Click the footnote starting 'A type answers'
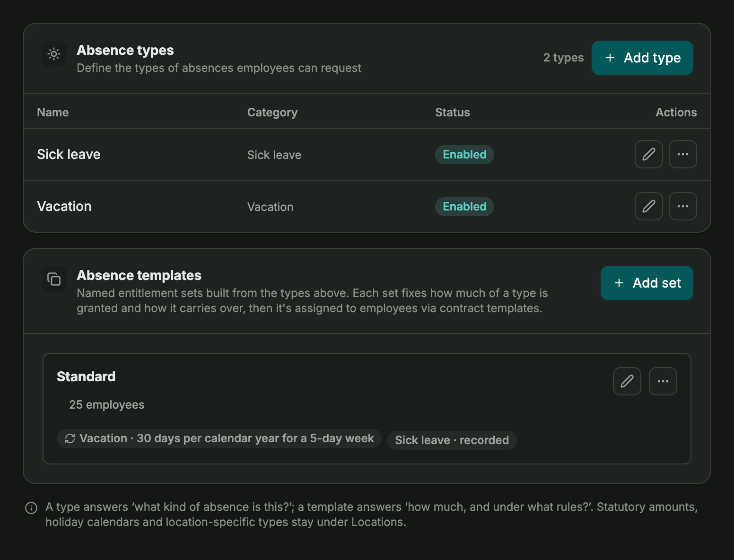The image size is (734, 560). [x=371, y=515]
